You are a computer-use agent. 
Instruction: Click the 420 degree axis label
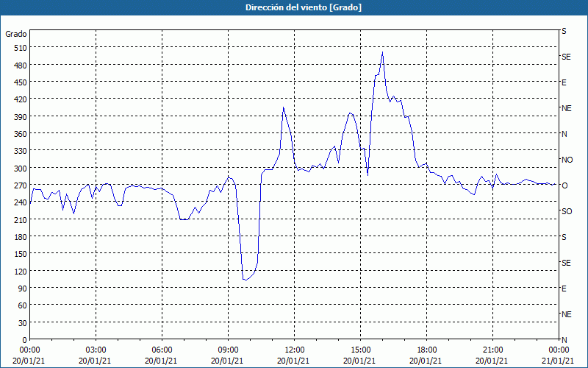pyautogui.click(x=21, y=99)
